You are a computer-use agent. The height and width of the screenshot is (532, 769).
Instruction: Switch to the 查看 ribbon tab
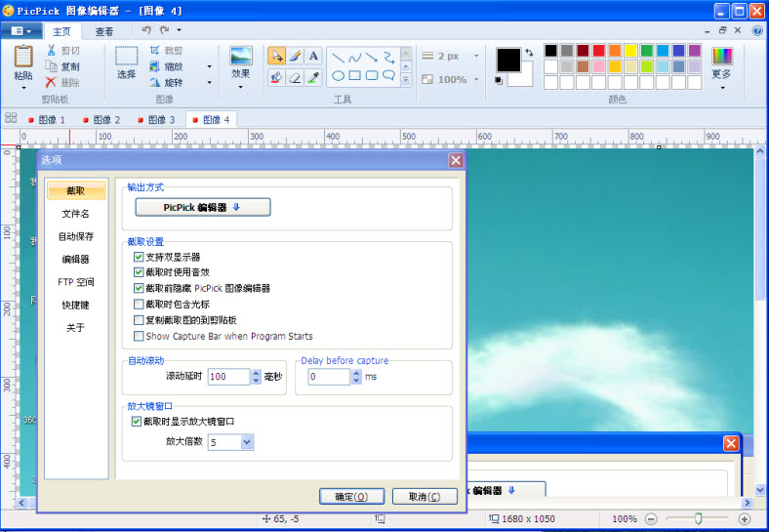click(x=104, y=31)
